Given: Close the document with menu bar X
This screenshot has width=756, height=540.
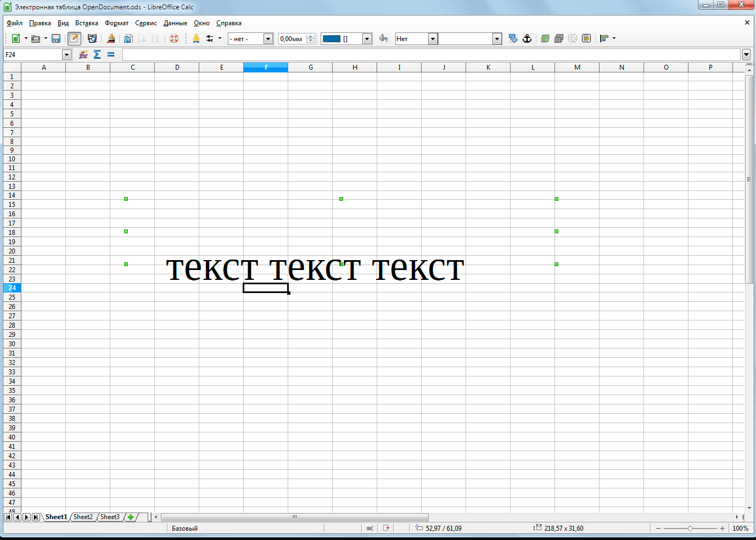Looking at the screenshot, I should [x=747, y=22].
